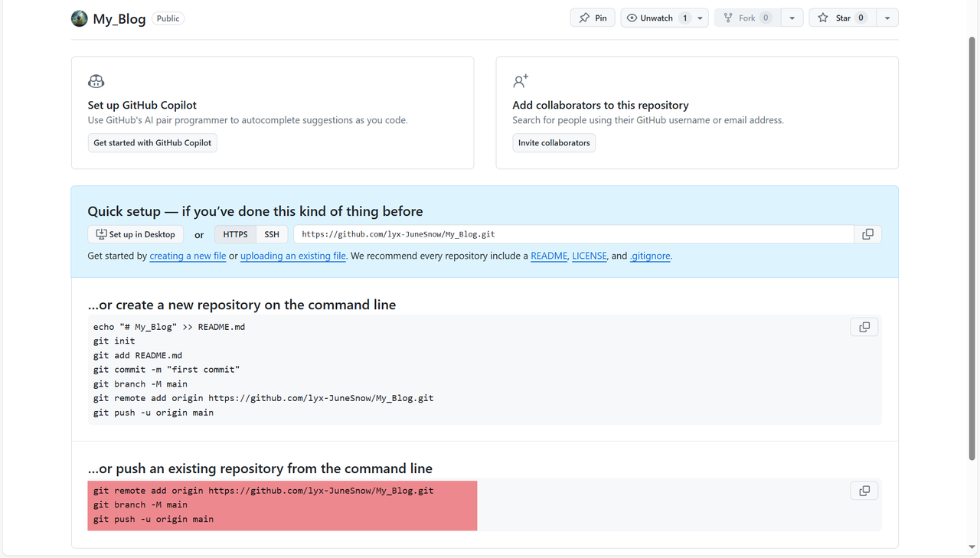The height and width of the screenshot is (558, 980).
Task: Click the add collaborator person icon
Action: (x=521, y=81)
